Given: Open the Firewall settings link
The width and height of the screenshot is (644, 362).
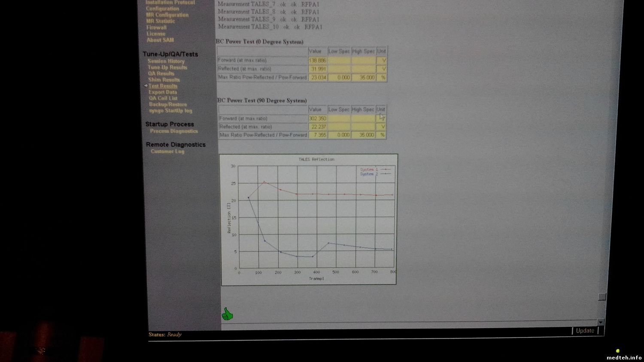Looking at the screenshot, I should (x=156, y=27).
